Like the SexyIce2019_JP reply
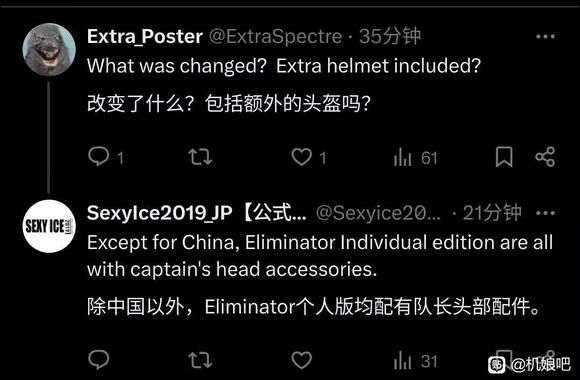The image size is (580, 380). point(301,360)
